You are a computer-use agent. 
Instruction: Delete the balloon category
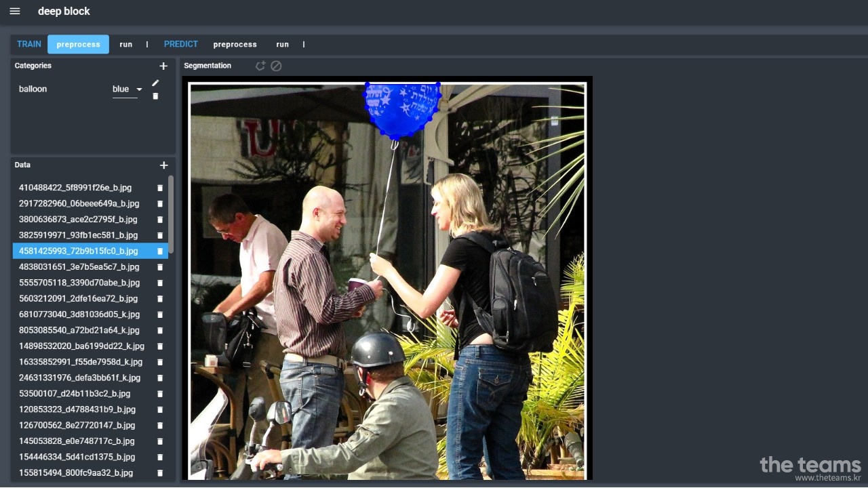coord(155,96)
